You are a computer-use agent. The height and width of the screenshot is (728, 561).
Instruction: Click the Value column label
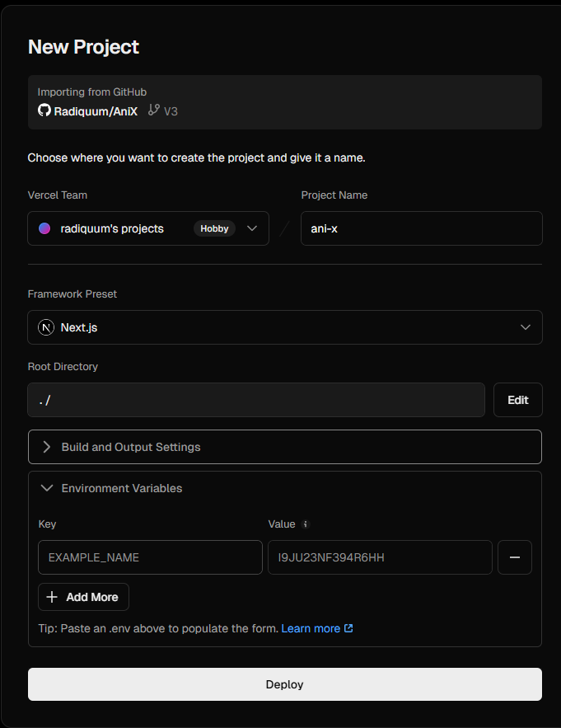[x=282, y=524]
